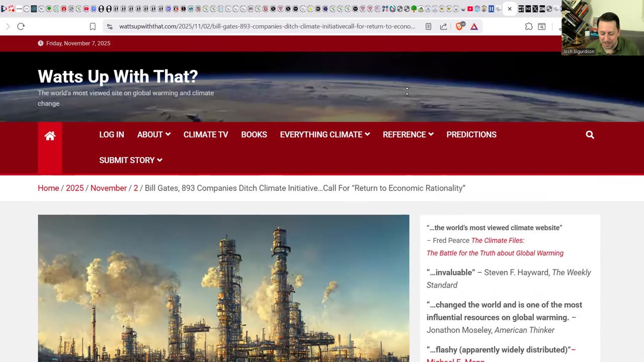Screen dimensions: 644x362
Task: Open the extensions puzzle icon
Action: pos(529,27)
